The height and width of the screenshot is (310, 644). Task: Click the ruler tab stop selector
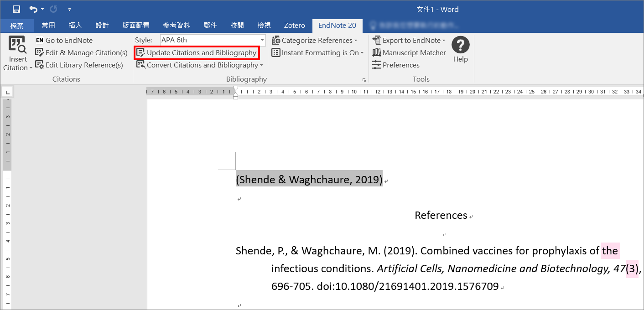pos(8,92)
